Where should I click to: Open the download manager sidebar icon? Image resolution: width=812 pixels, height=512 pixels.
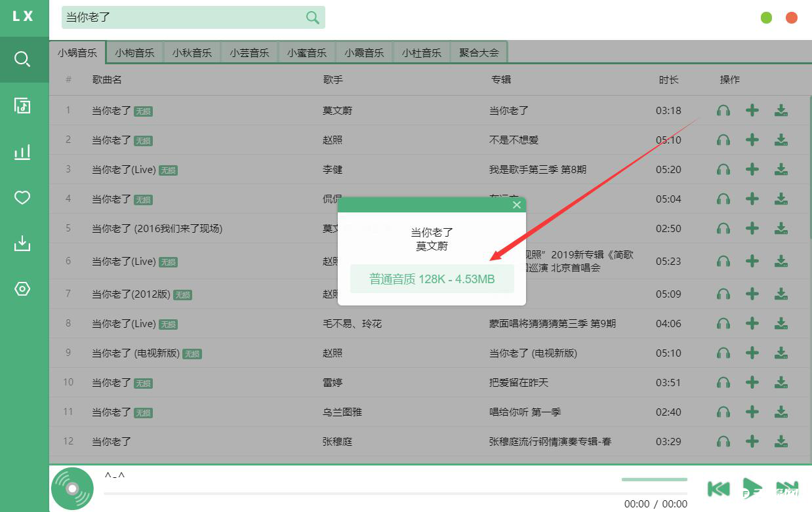(x=24, y=243)
